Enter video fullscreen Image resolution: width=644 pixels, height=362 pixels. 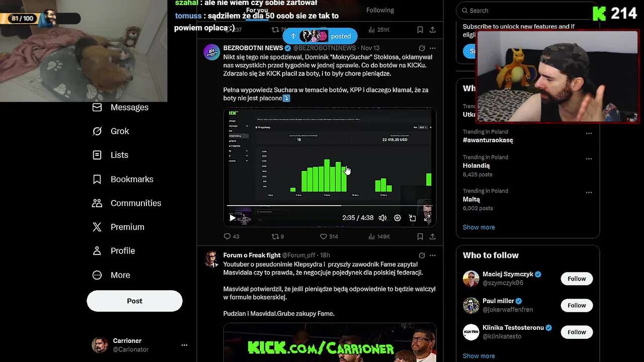(427, 218)
